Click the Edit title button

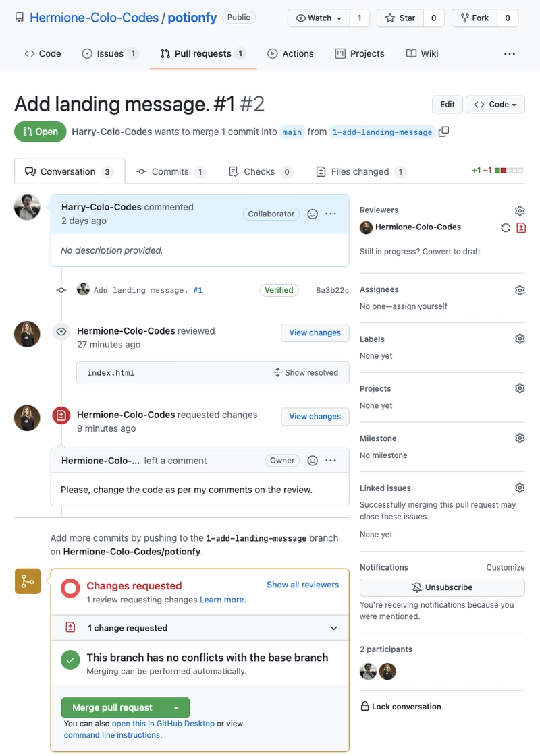coord(448,104)
